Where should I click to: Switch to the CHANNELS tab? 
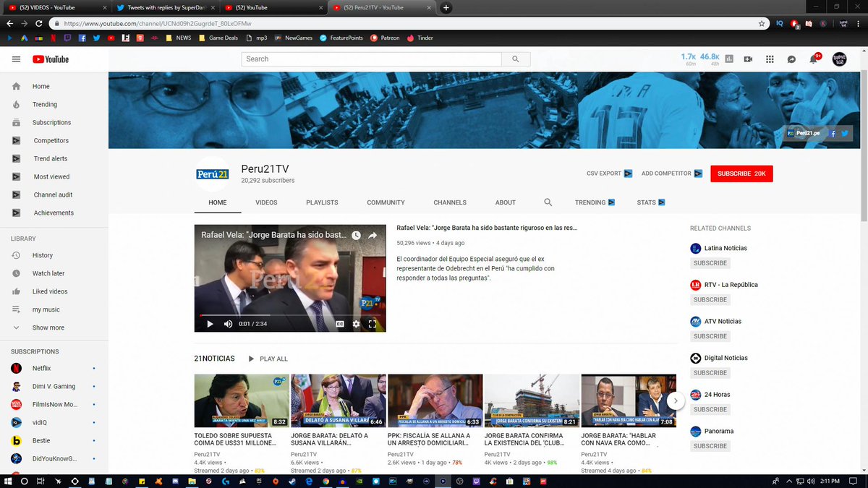coord(450,202)
